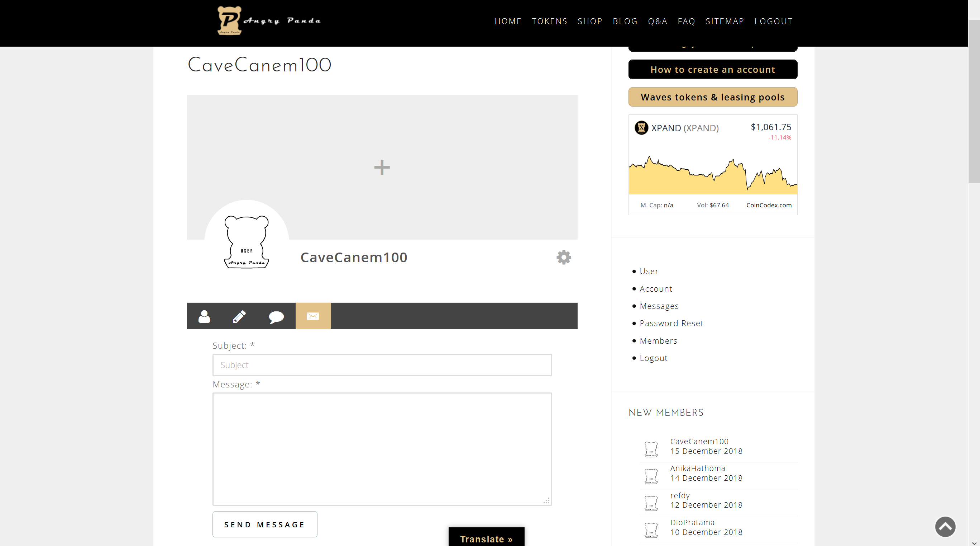Select the envelope messages tab

coord(313,316)
